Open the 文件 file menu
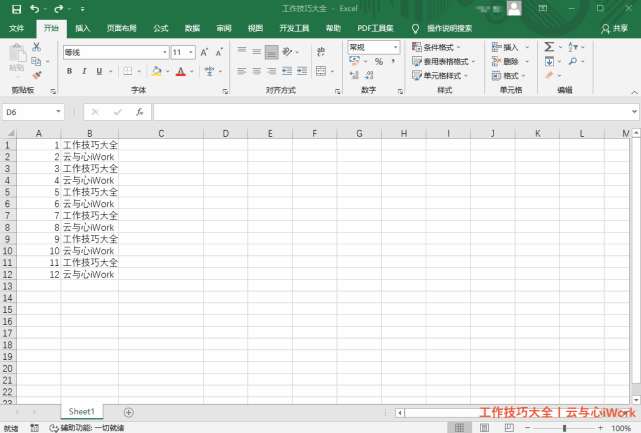Image resolution: width=641 pixels, height=433 pixels. click(17, 28)
